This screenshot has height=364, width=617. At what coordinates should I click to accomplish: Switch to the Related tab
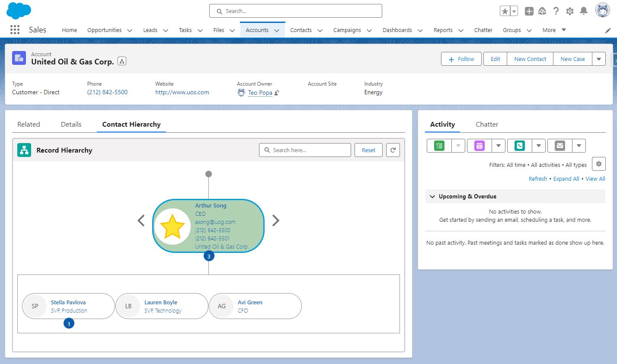pyautogui.click(x=29, y=124)
